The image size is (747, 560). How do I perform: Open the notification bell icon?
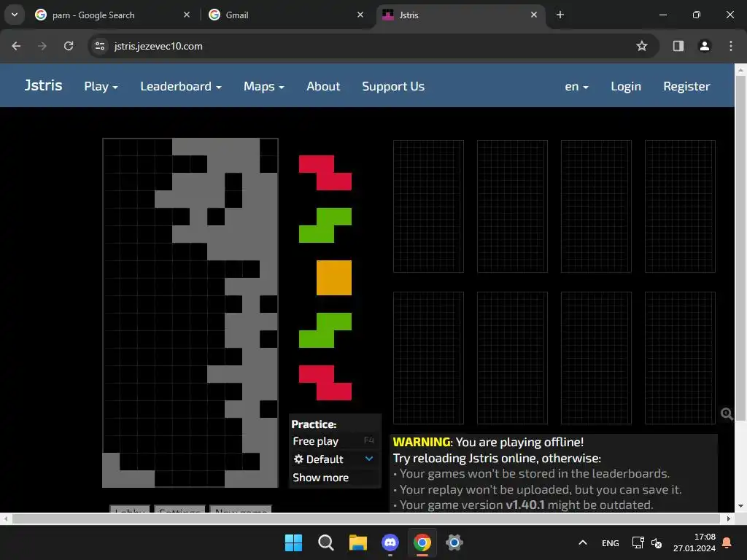tap(727, 542)
